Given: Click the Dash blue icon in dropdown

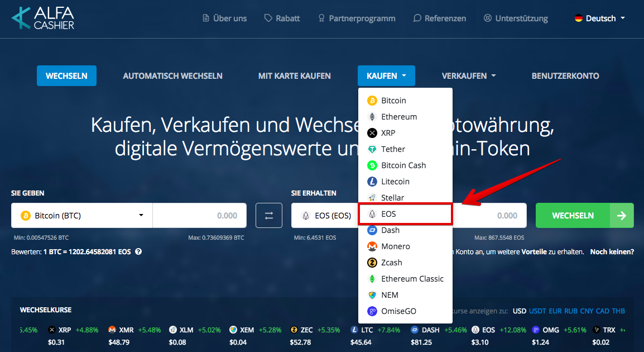Looking at the screenshot, I should 372,230.
